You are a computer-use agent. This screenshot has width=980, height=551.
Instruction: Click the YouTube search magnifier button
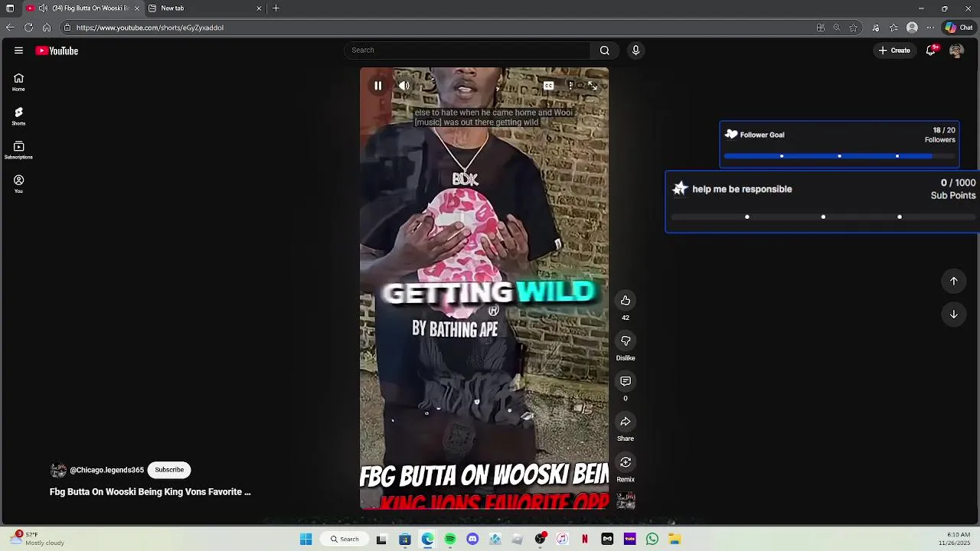[605, 51]
